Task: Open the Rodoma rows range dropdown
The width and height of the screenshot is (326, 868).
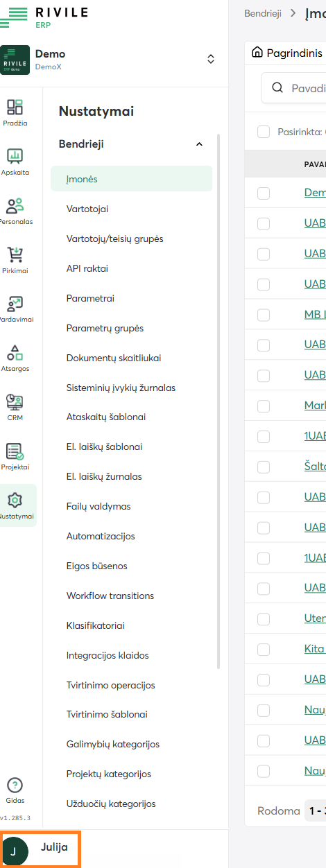Action: click(x=316, y=810)
